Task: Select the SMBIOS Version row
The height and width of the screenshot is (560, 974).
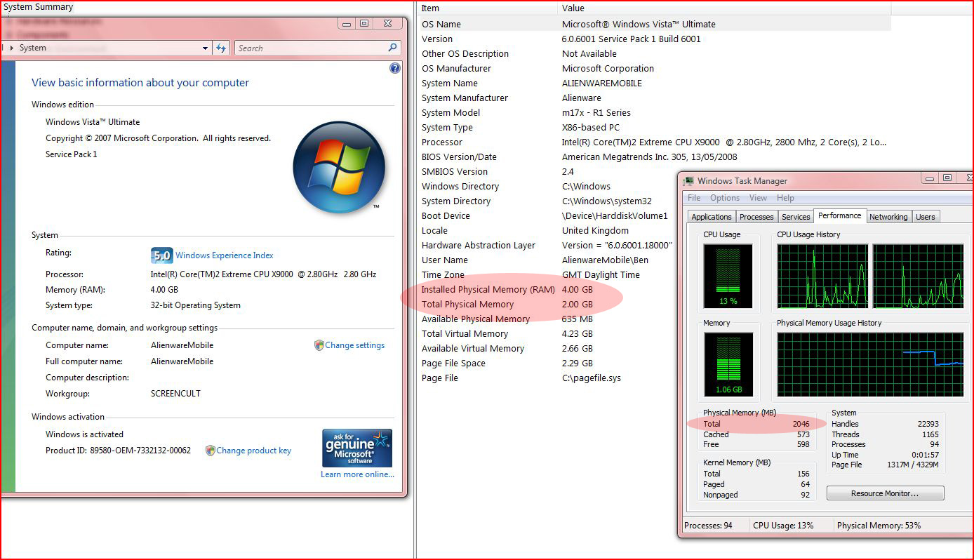Action: pos(548,171)
